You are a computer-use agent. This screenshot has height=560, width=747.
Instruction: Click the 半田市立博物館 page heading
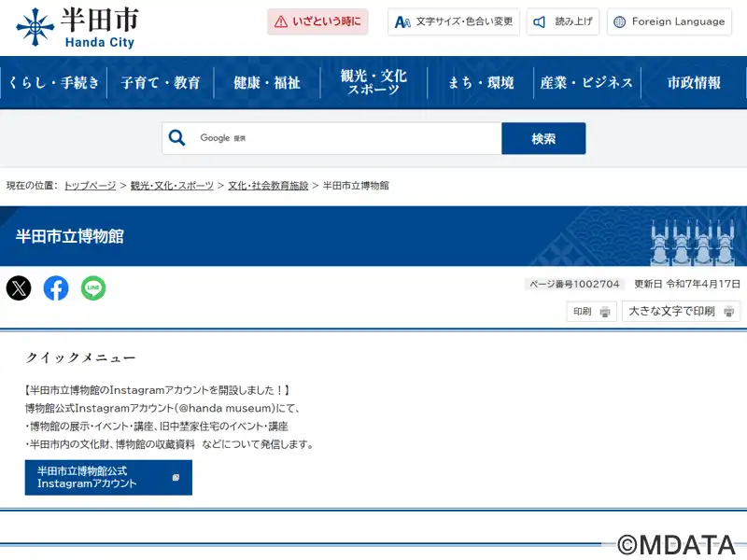(x=70, y=236)
